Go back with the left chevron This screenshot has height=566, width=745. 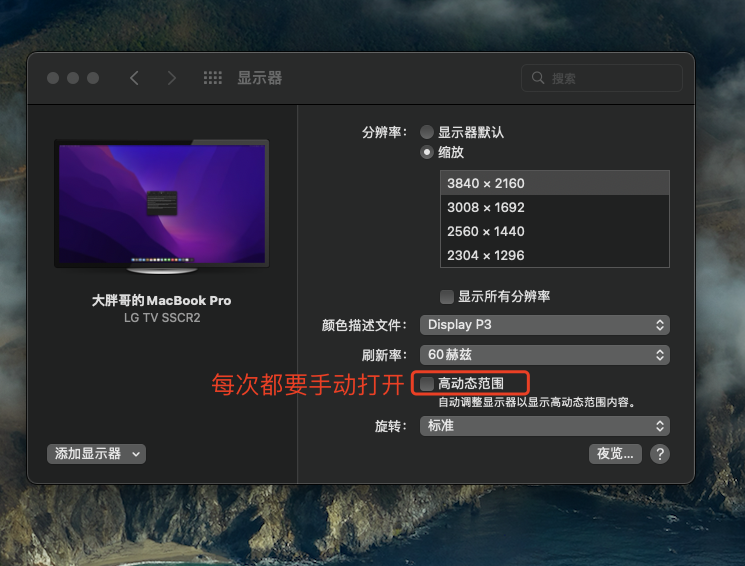(134, 78)
